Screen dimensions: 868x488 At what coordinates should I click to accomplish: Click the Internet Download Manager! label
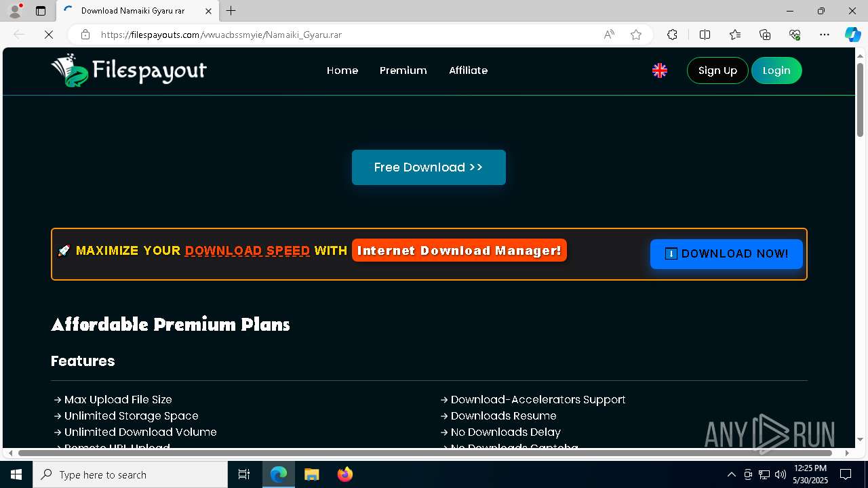(x=459, y=251)
